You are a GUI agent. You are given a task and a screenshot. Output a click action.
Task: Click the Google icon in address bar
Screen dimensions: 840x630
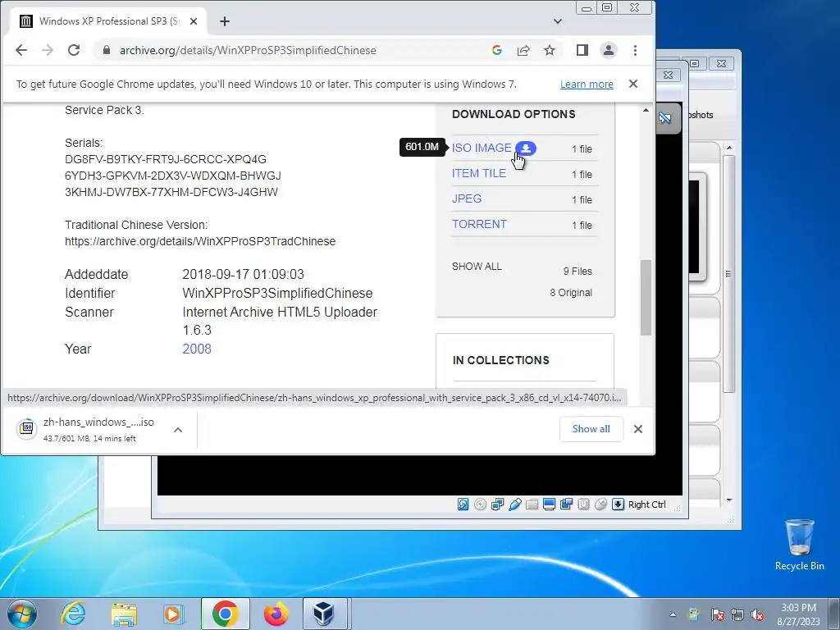(496, 50)
